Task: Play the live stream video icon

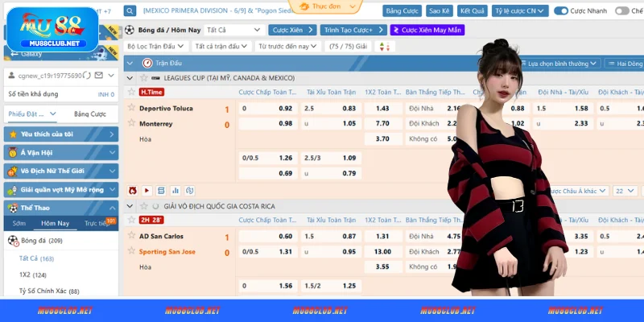Action: coord(147,191)
